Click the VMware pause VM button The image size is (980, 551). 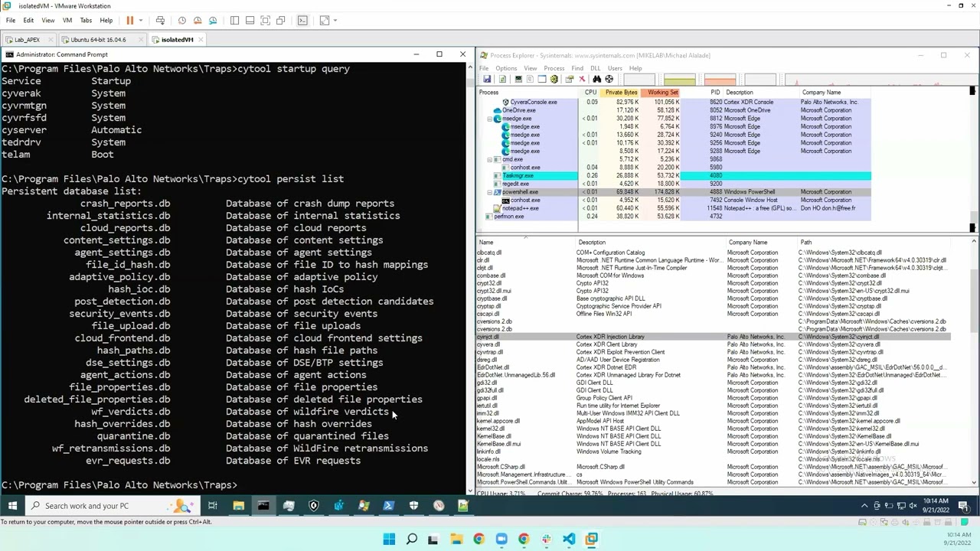click(129, 21)
